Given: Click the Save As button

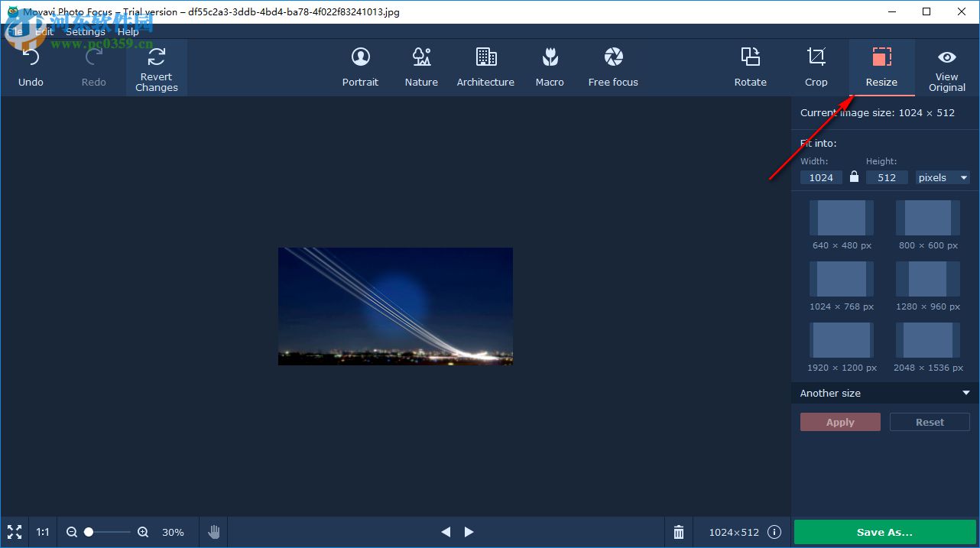Looking at the screenshot, I should click(x=884, y=532).
